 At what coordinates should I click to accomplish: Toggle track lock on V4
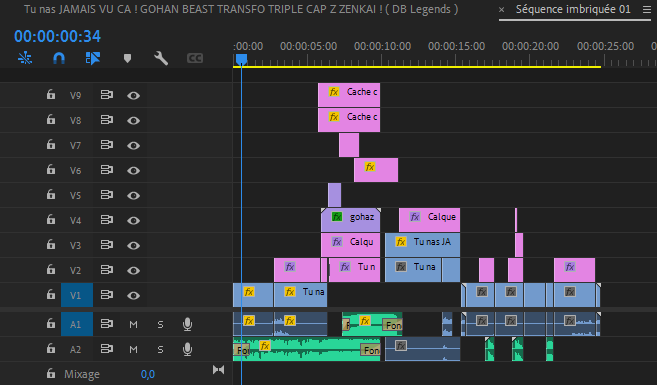pos(51,220)
